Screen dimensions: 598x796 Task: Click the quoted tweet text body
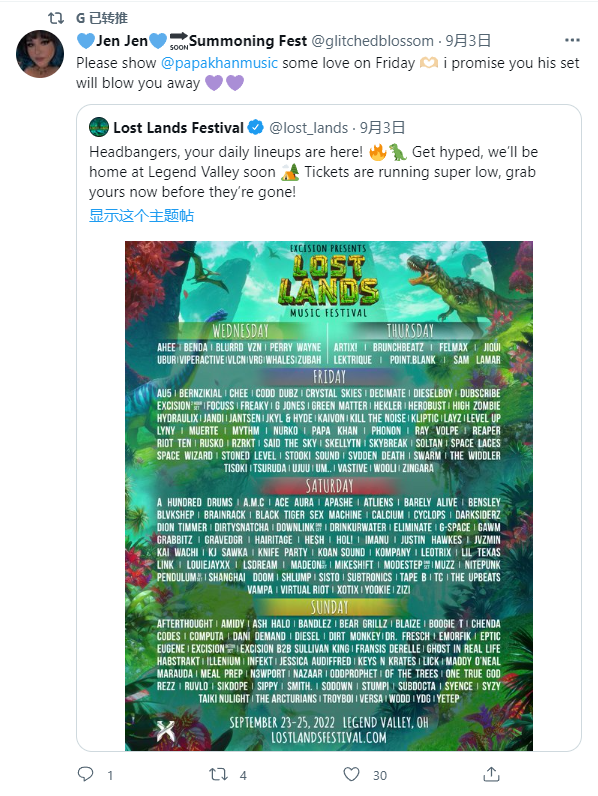point(313,172)
